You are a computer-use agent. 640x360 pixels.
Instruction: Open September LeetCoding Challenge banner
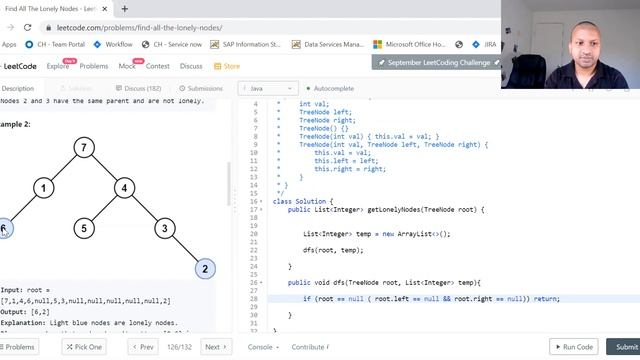pos(436,62)
